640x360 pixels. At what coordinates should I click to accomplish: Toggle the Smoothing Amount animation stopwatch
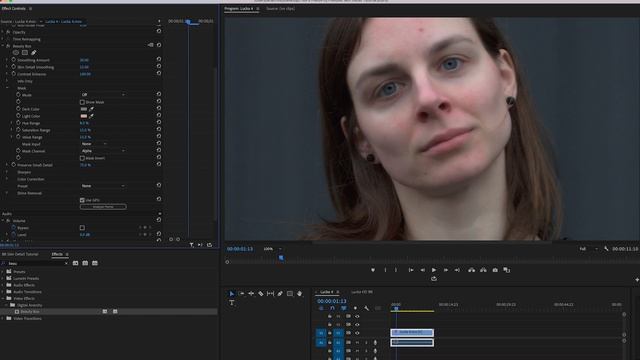(x=13, y=60)
